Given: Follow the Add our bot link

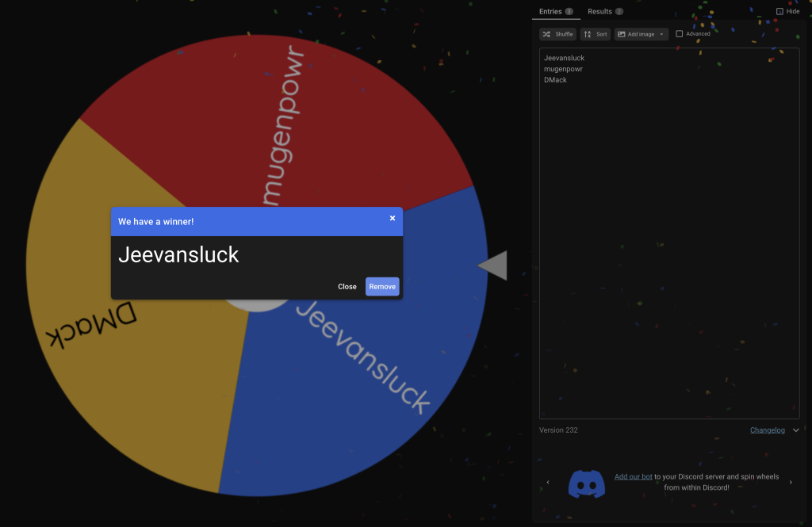Looking at the screenshot, I should click(633, 477).
